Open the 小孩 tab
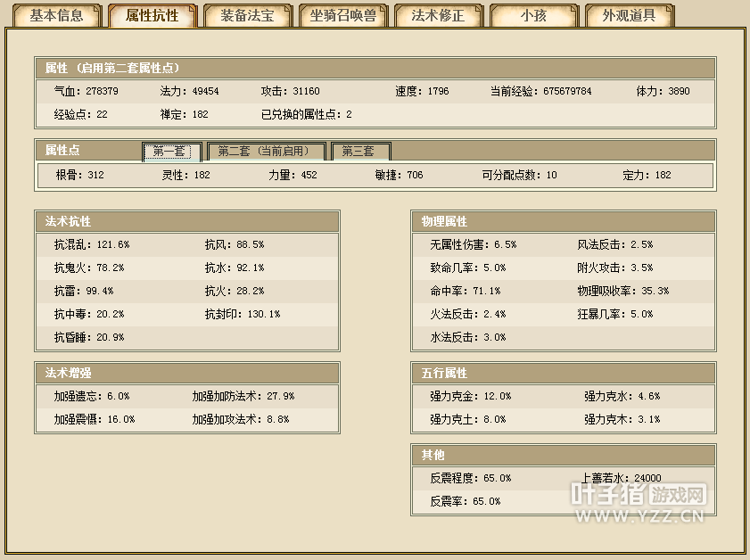 [533, 16]
